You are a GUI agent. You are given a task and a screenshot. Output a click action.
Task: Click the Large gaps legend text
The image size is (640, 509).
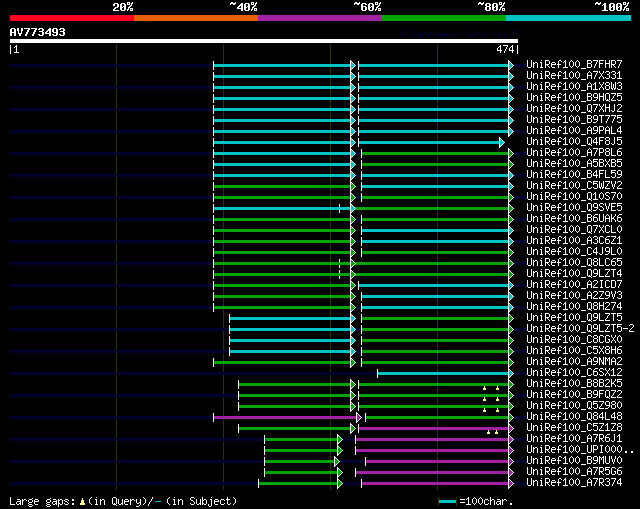[123, 501]
